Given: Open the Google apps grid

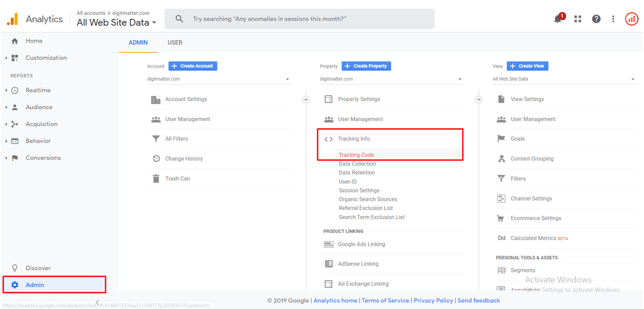Looking at the screenshot, I should 578,19.
